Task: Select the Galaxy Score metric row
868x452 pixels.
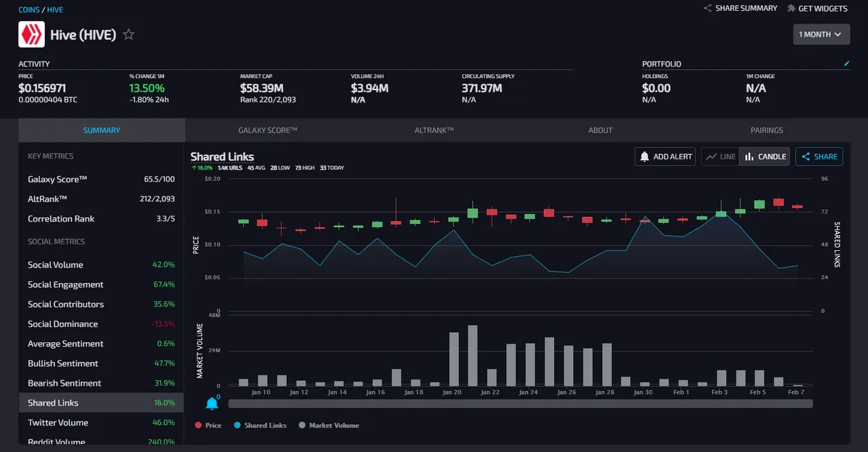Action: tap(101, 180)
